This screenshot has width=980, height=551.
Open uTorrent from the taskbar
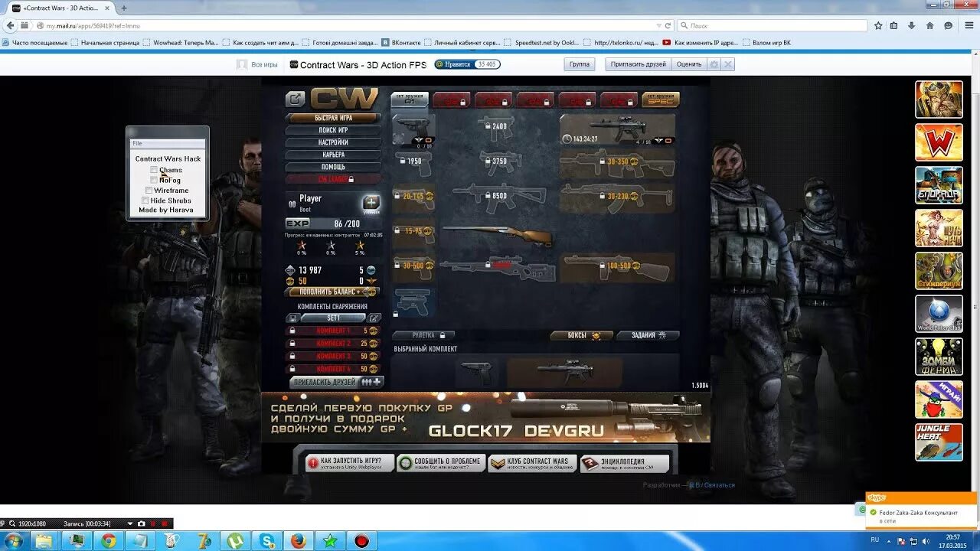(235, 541)
